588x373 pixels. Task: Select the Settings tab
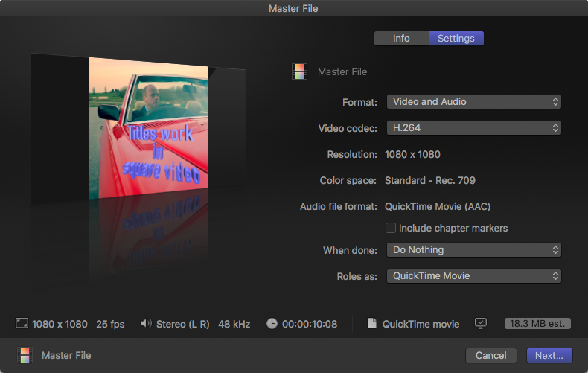pyautogui.click(x=456, y=38)
